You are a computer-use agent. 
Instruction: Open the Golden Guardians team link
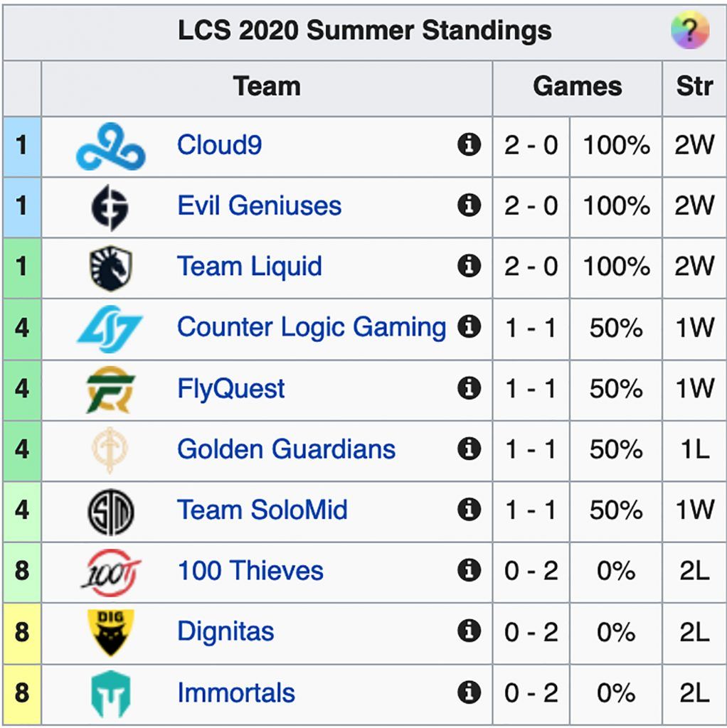[286, 449]
